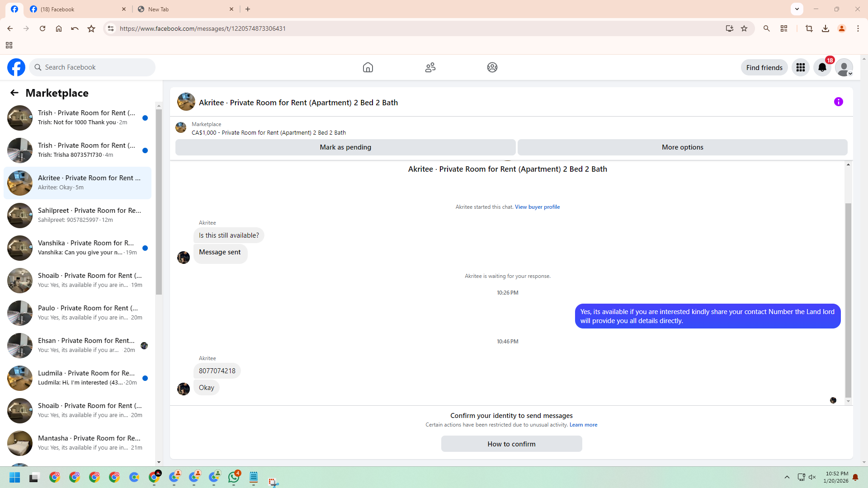The width and height of the screenshot is (868, 488).
Task: Click the CA$1,000 Marketplace listing title
Action: point(269,133)
